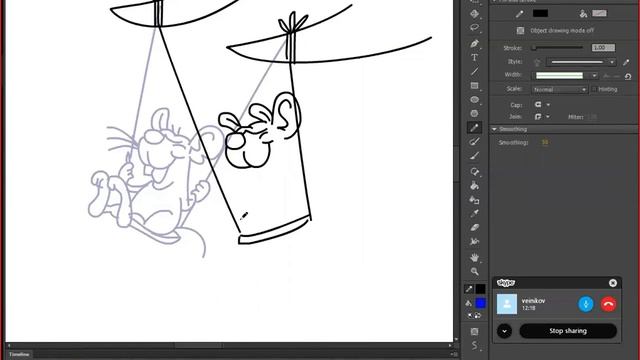Click the toolbar stroke color swatch (black)
The height and width of the screenshot is (360, 640).
480,289
